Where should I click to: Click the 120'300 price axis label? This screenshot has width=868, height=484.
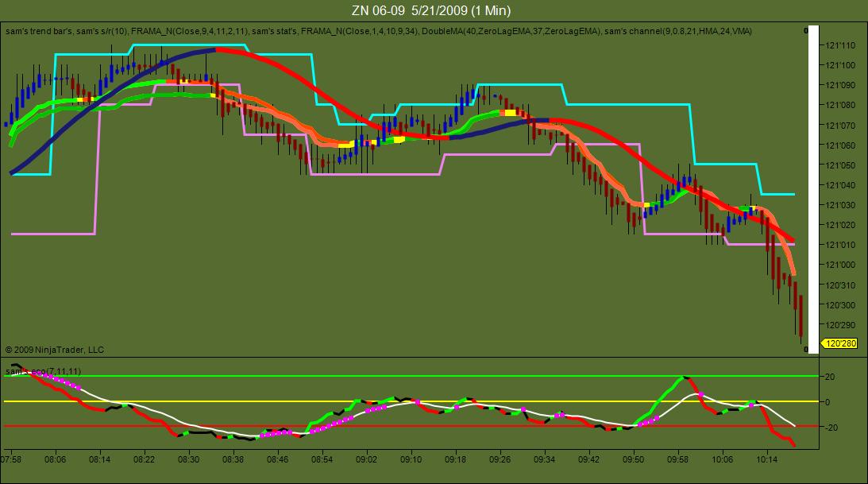[x=839, y=306]
